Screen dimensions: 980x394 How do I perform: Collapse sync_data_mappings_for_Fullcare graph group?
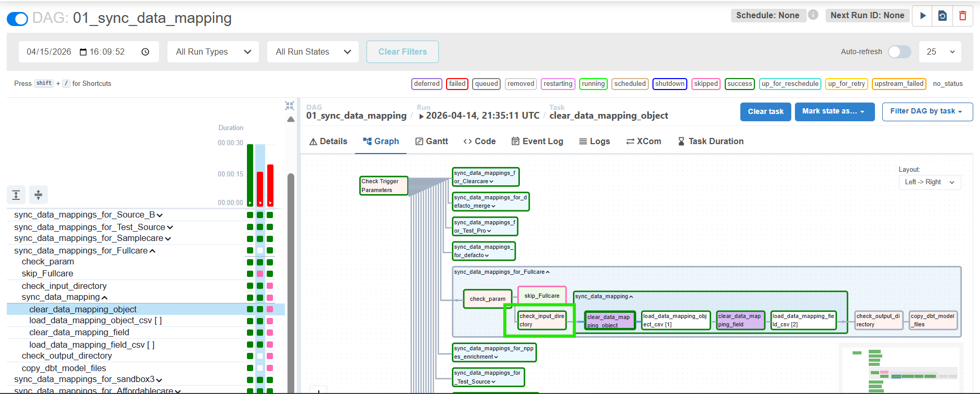pos(502,272)
